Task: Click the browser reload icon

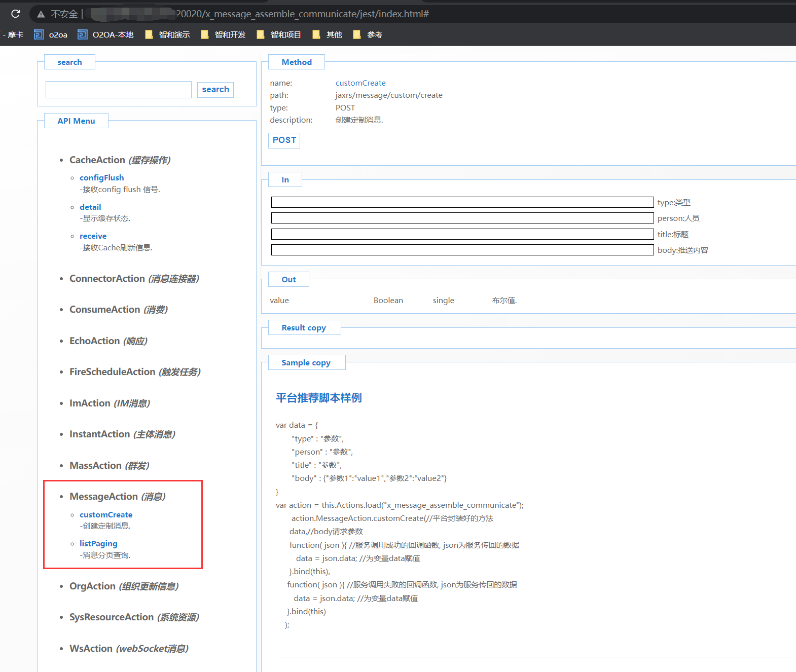Action: (x=16, y=14)
